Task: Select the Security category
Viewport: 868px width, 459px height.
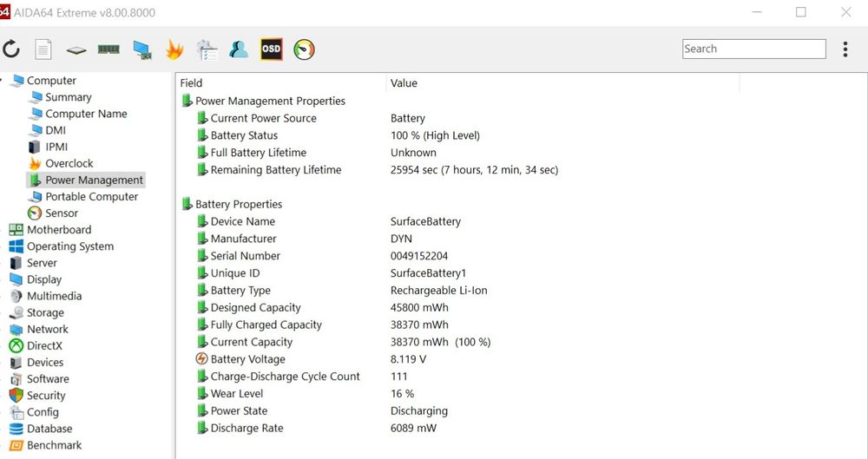Action: point(47,396)
